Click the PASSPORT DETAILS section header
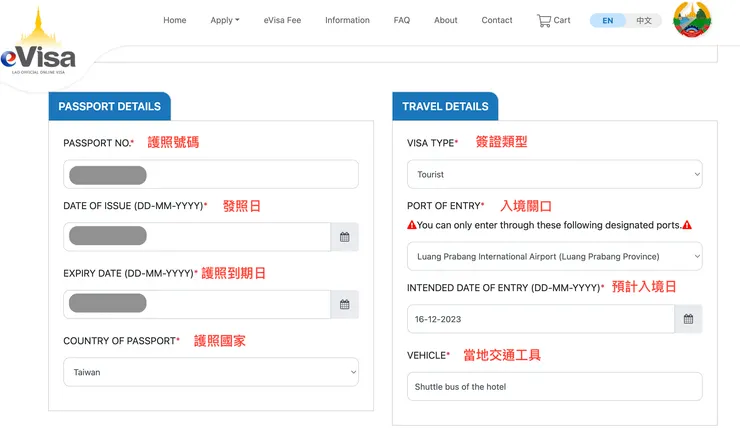The height and width of the screenshot is (433, 740). click(109, 106)
